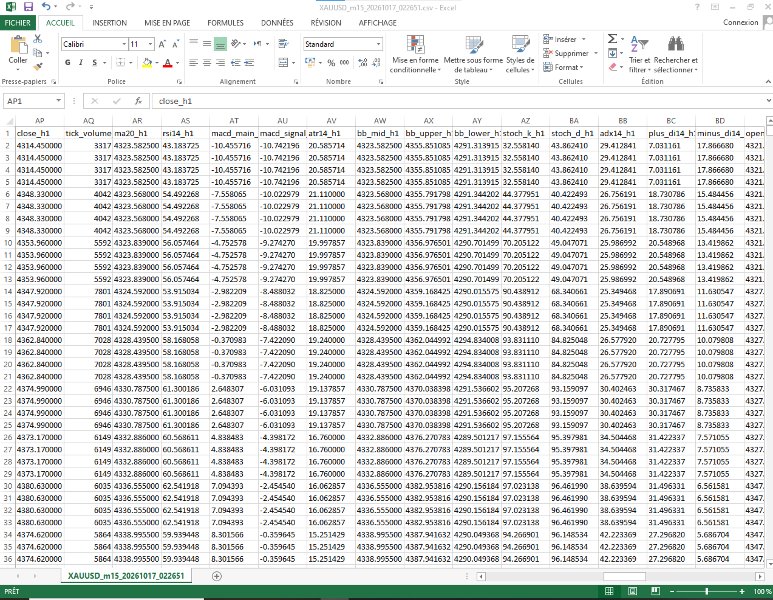
Task: Apply the red font color A icon
Action: click(168, 63)
